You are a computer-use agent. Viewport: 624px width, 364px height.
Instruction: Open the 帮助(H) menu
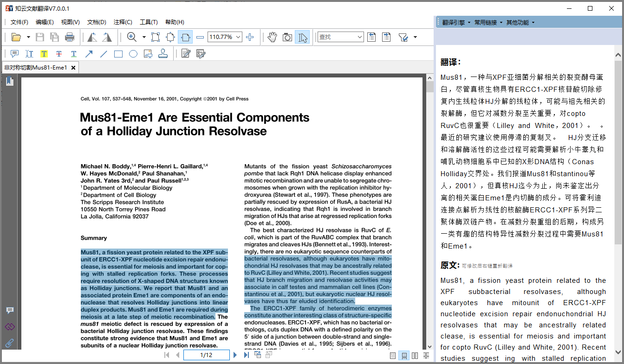[x=175, y=22]
